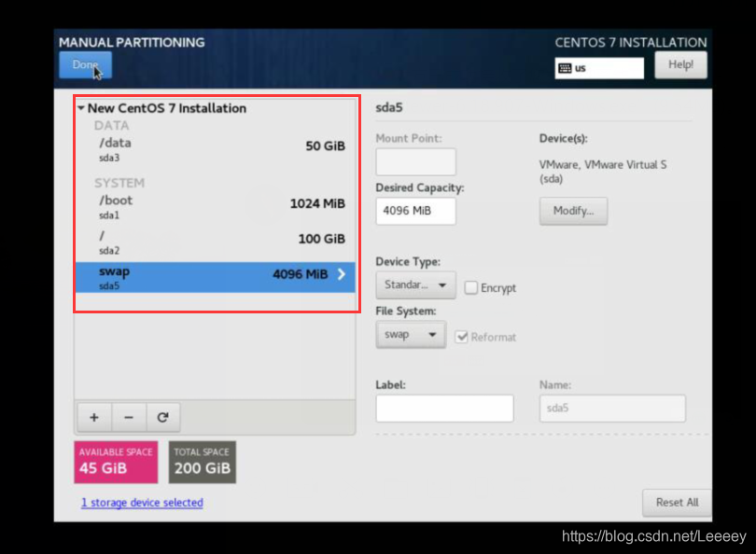Click the sda5 heading in details pane
This screenshot has width=756, height=554.
388,107
